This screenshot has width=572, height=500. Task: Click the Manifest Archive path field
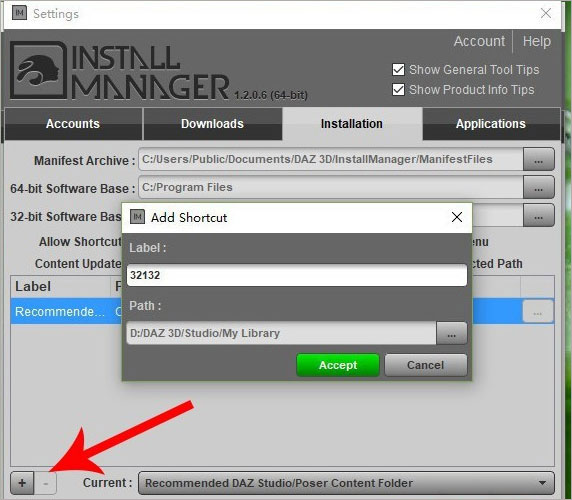(331, 159)
